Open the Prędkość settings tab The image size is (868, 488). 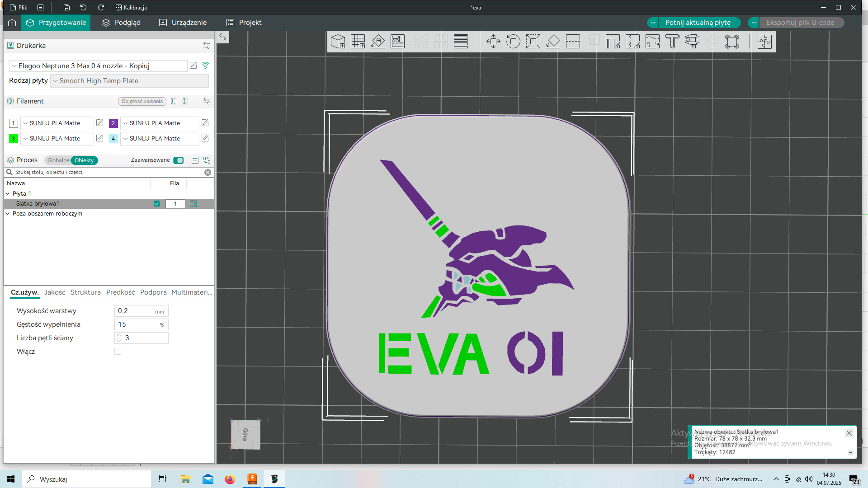120,292
